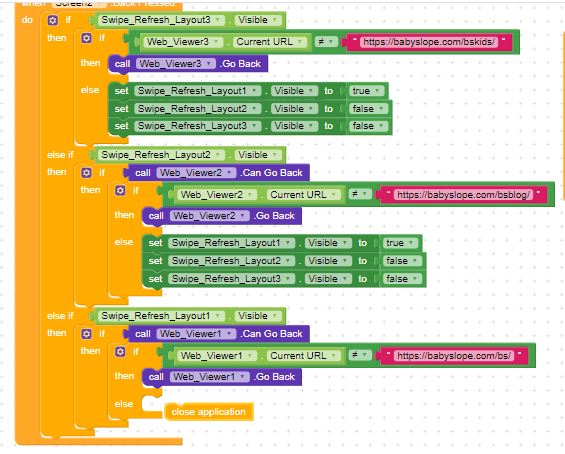Select the call Web_Viewer2 .Go Back block

tap(222, 216)
